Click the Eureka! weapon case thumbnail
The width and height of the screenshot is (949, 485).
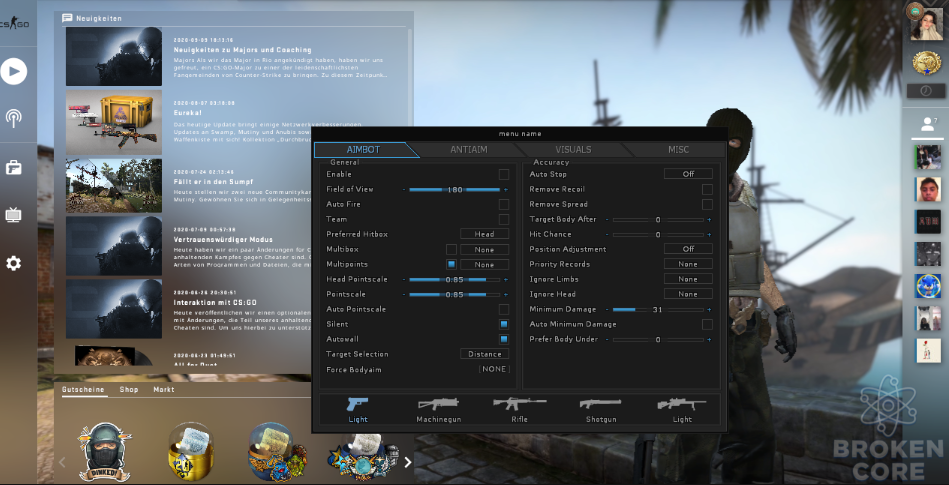click(114, 121)
